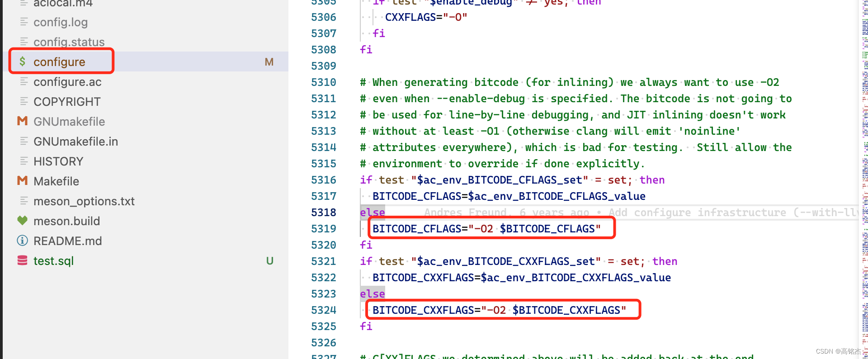868x359 pixels.
Task: Click the M modified badge on configure row
Action: 269,62
